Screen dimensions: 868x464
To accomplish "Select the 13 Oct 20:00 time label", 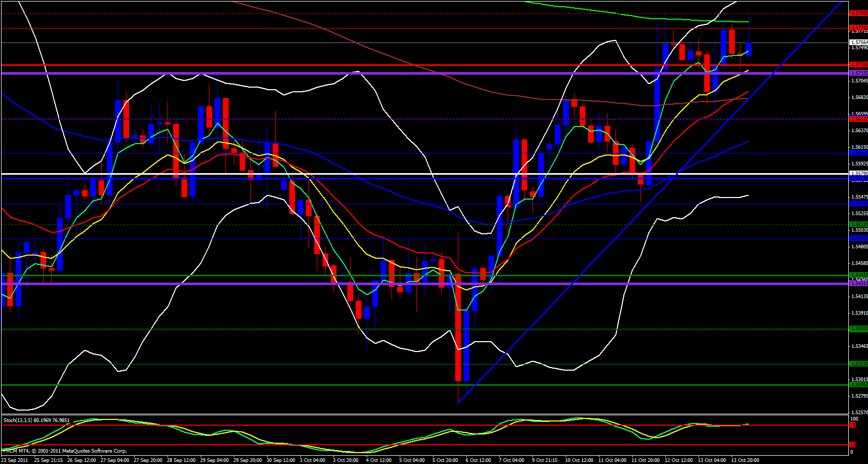I will tap(745, 460).
